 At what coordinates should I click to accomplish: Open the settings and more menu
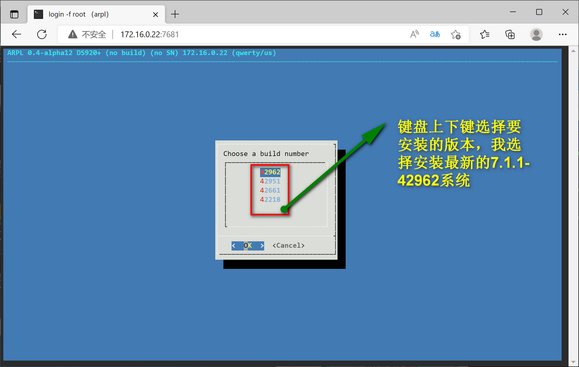[562, 34]
